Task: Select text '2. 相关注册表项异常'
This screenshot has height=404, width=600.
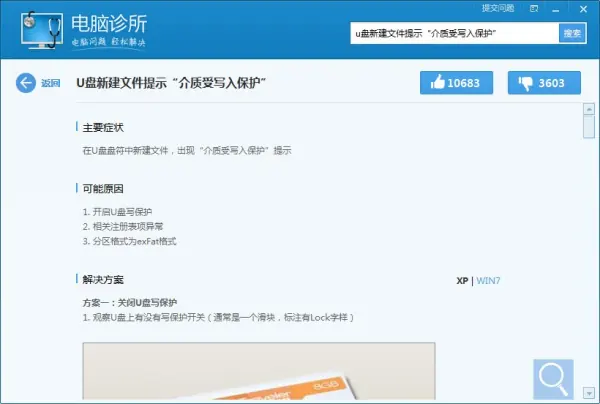Action: (x=123, y=226)
